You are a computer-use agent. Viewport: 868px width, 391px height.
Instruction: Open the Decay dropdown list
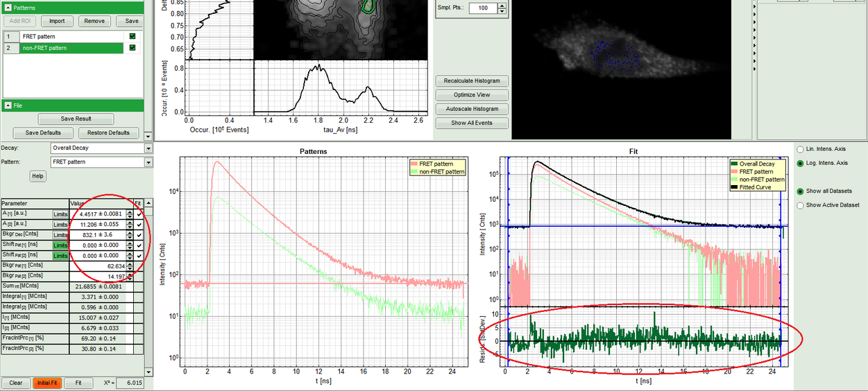[148, 148]
